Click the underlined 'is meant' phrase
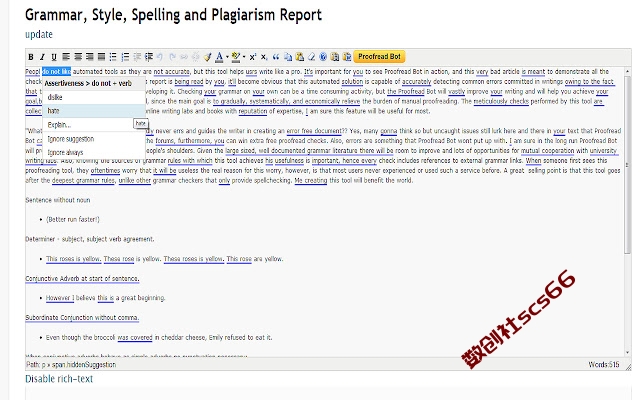Image resolution: width=640 pixels, height=400 pixels. click(533, 71)
